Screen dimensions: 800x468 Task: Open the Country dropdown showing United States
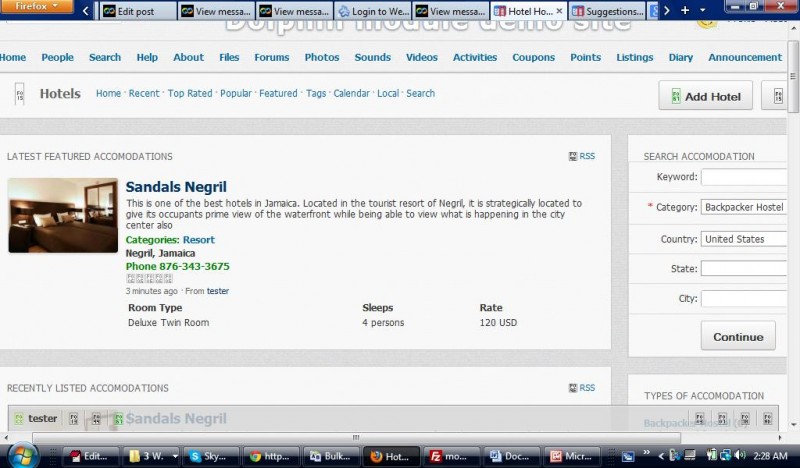pyautogui.click(x=744, y=239)
